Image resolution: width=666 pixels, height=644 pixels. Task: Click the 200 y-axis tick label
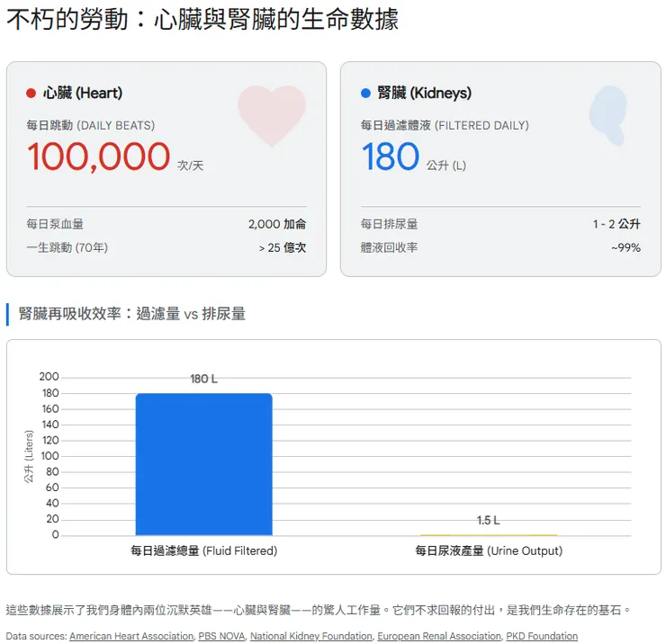tap(49, 377)
